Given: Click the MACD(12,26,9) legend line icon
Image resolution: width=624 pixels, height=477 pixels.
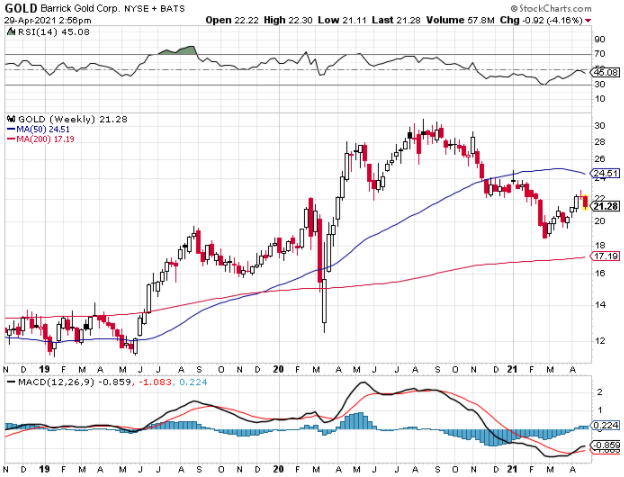Looking at the screenshot, I should point(9,381).
